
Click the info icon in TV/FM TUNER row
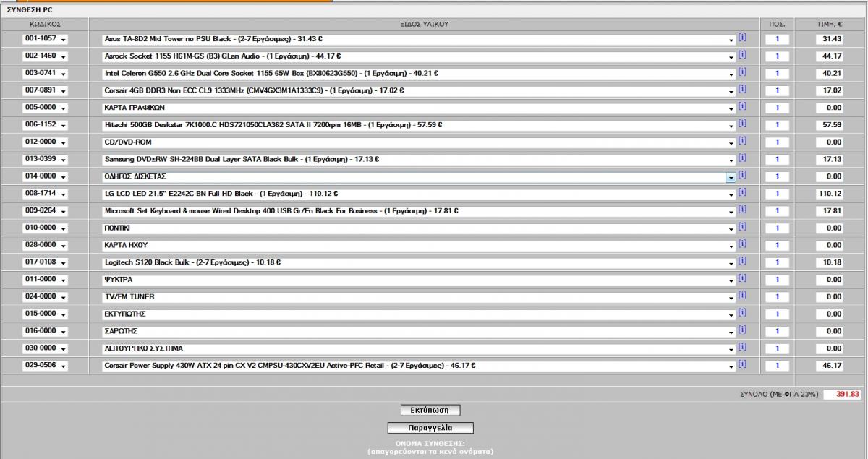pos(742,296)
